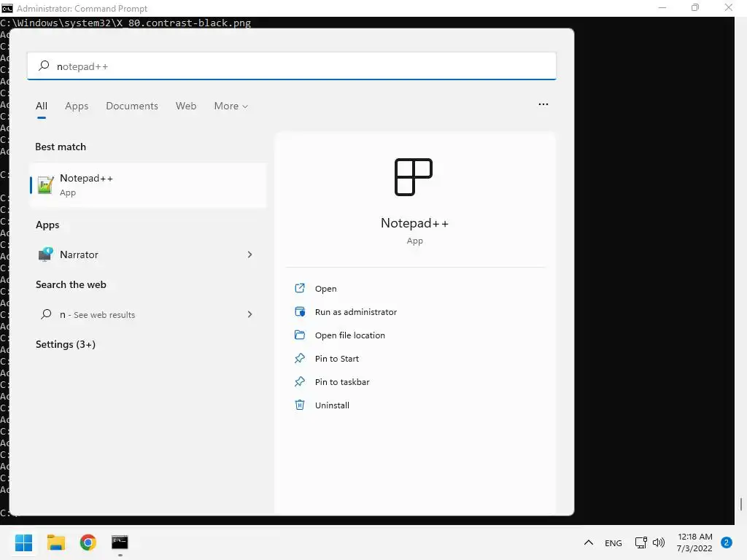
Task: Click the Narrator result label
Action: (x=79, y=254)
